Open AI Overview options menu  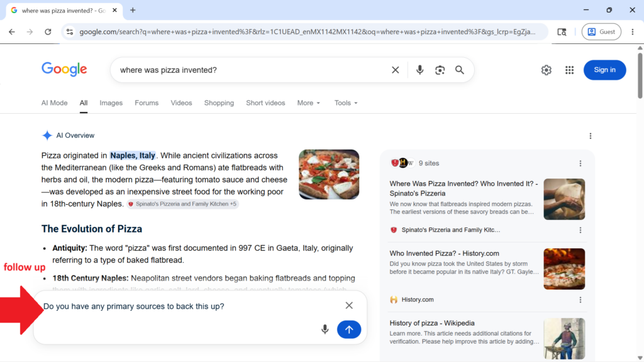pos(590,136)
